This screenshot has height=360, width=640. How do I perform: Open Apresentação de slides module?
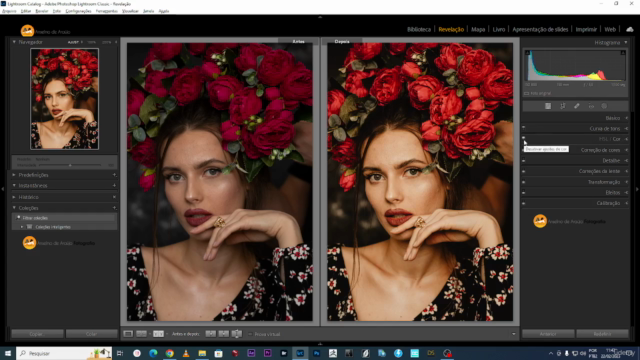point(540,29)
